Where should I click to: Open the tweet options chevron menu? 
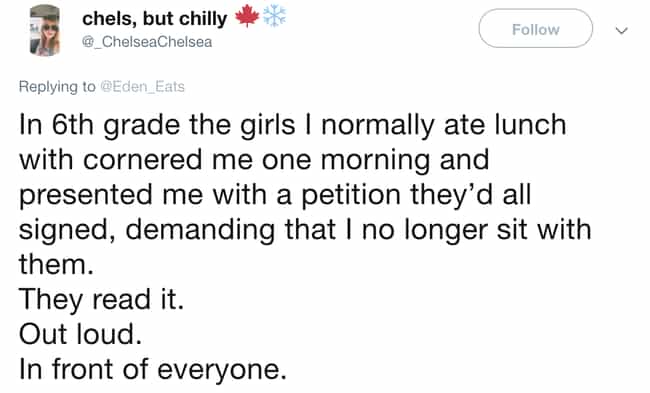point(621,30)
